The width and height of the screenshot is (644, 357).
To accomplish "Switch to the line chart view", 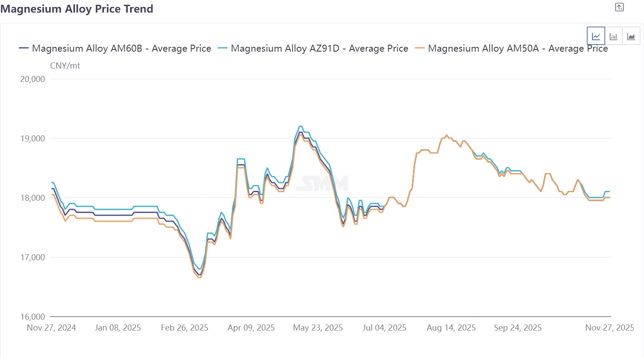I will coord(596,36).
